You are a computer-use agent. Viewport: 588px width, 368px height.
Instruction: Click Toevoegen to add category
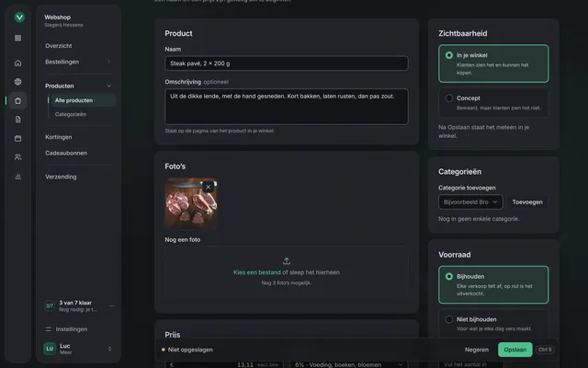tap(527, 202)
